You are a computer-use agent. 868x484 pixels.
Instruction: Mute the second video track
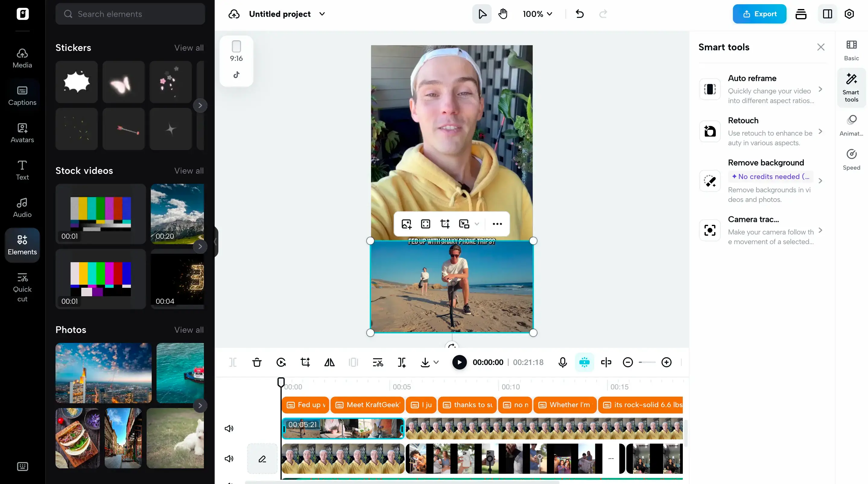click(x=229, y=458)
